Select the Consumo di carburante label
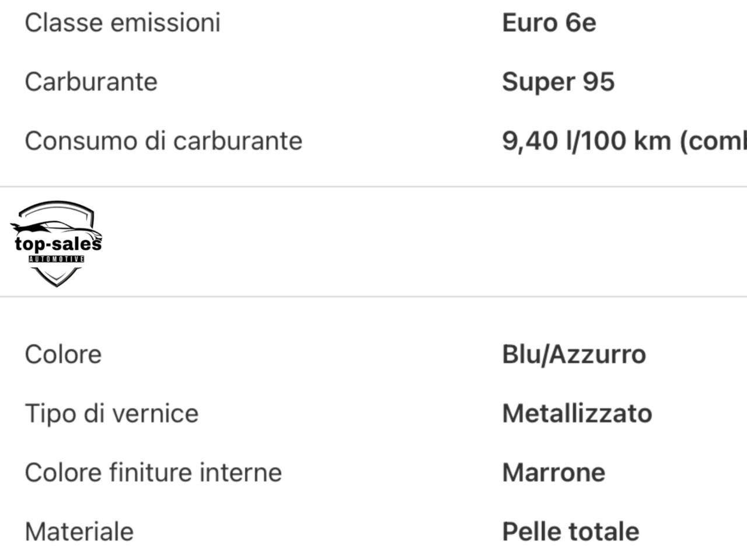This screenshot has width=747, height=560. click(163, 141)
